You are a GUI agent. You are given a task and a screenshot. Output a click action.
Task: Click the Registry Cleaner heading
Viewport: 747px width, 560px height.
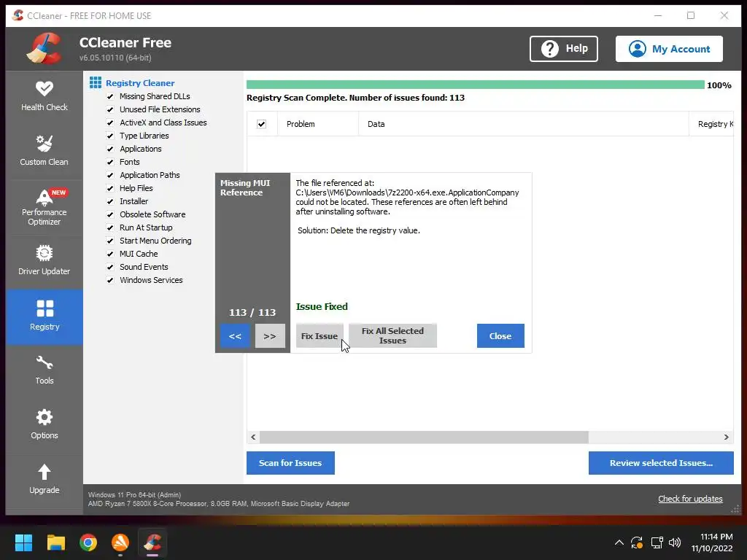(140, 83)
